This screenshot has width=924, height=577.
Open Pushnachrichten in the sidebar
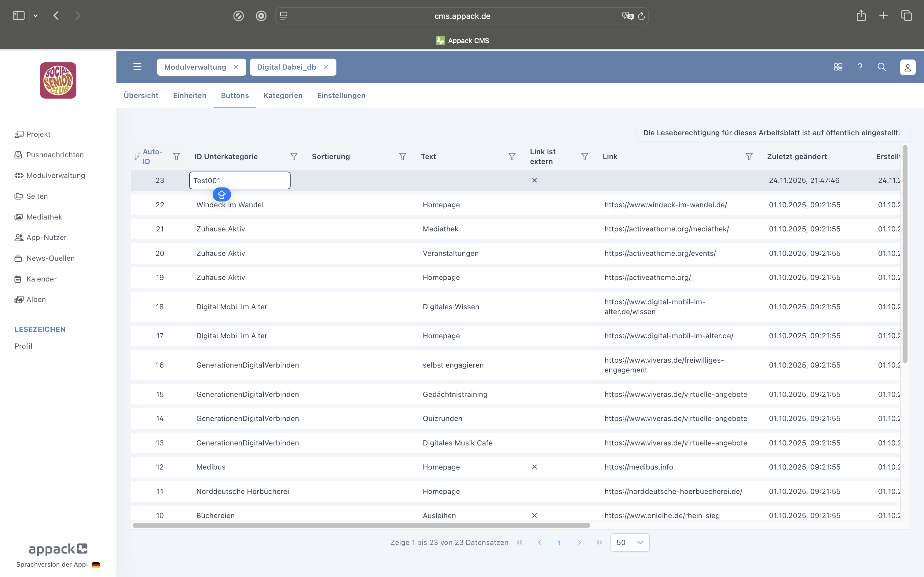(55, 154)
